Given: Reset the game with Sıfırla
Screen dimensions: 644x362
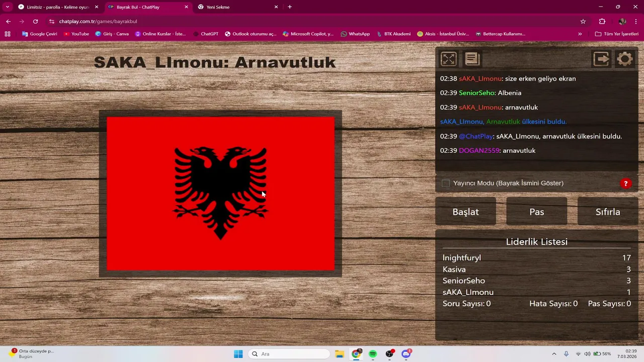Looking at the screenshot, I should 608,212.
